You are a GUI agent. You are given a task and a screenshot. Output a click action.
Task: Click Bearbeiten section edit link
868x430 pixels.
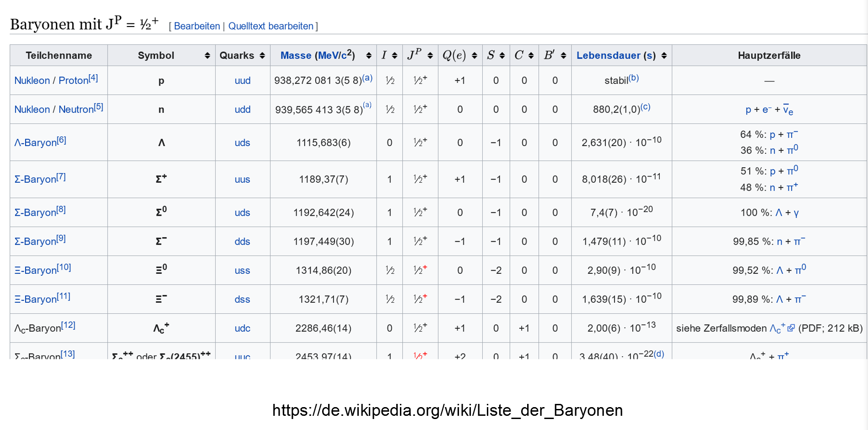pos(197,26)
